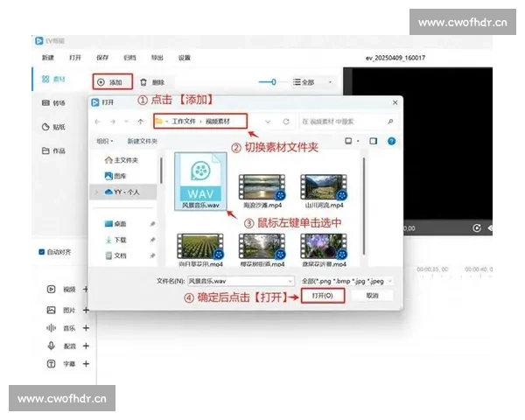
Task: Click the plus next to 音乐 track
Action: (86, 328)
